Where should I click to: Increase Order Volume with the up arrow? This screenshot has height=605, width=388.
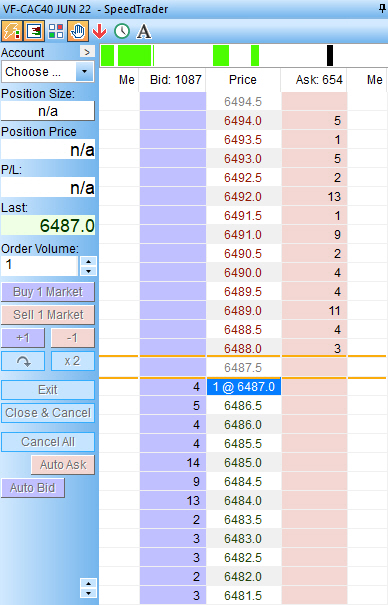coord(88,262)
